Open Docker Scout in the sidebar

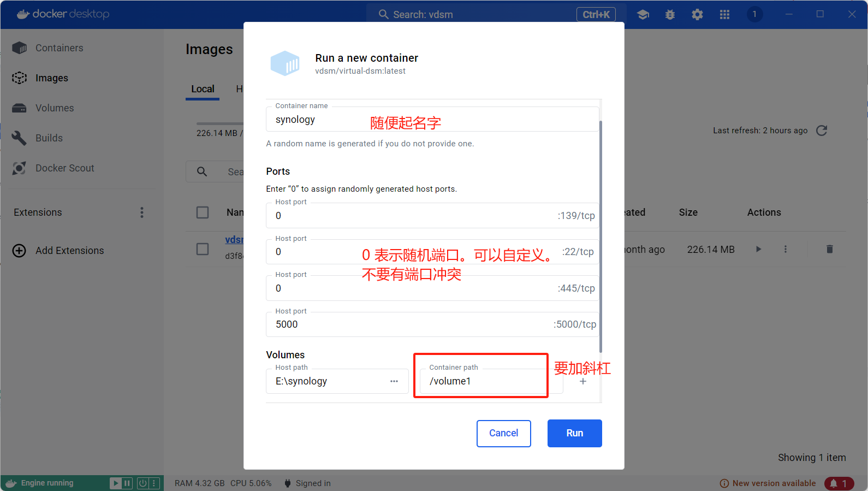64,168
